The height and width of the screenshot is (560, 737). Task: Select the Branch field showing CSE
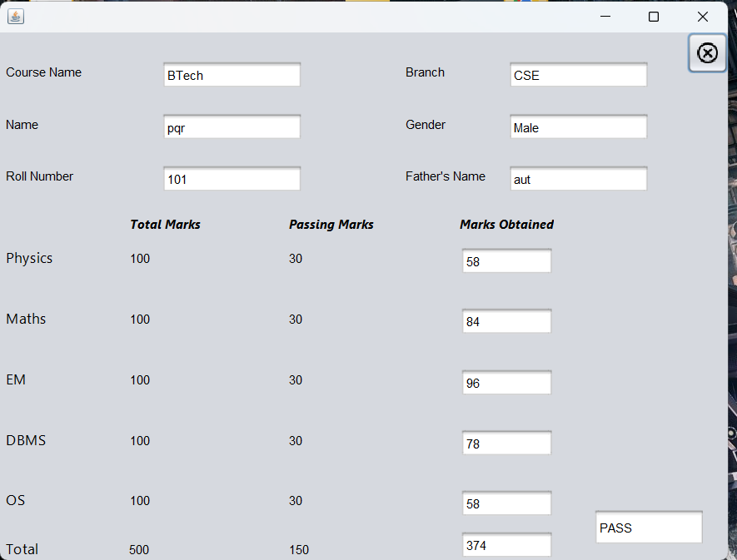click(x=578, y=74)
